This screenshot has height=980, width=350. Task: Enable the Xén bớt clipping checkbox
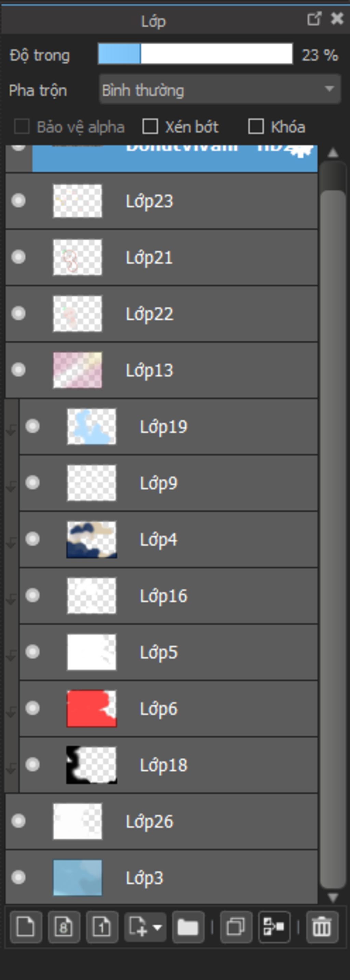(150, 126)
